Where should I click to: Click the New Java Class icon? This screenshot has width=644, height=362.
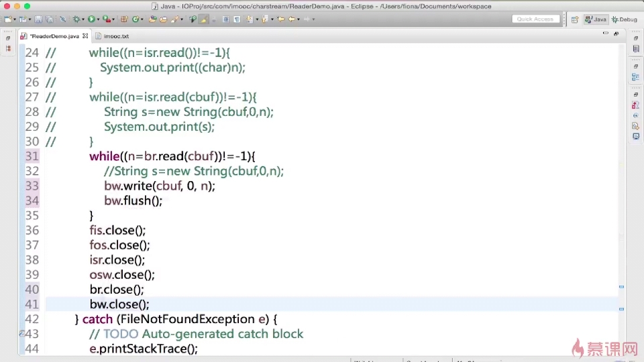[x=135, y=19]
